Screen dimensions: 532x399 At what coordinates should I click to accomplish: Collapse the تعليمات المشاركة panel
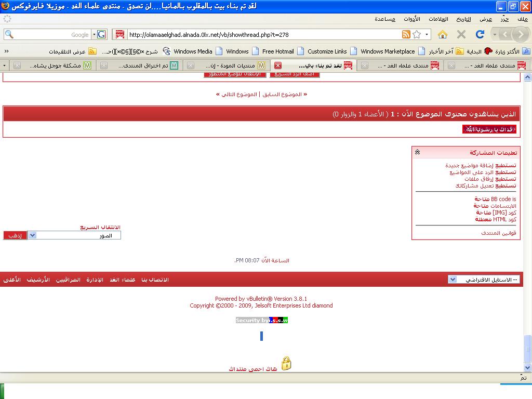pos(417,152)
